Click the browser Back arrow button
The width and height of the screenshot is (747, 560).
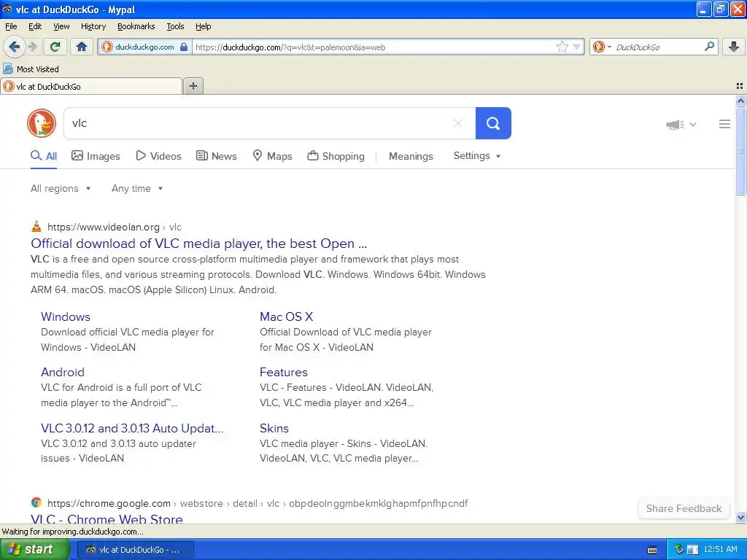[x=15, y=47]
